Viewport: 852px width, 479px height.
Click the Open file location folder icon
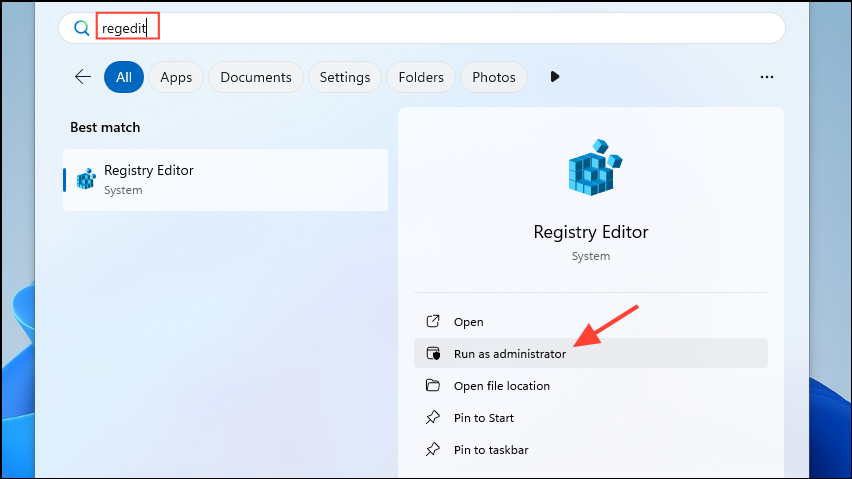point(433,385)
